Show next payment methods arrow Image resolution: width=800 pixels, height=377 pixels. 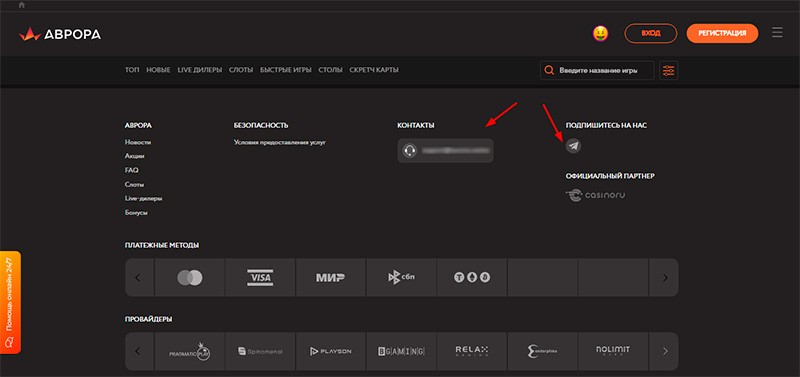(x=664, y=278)
